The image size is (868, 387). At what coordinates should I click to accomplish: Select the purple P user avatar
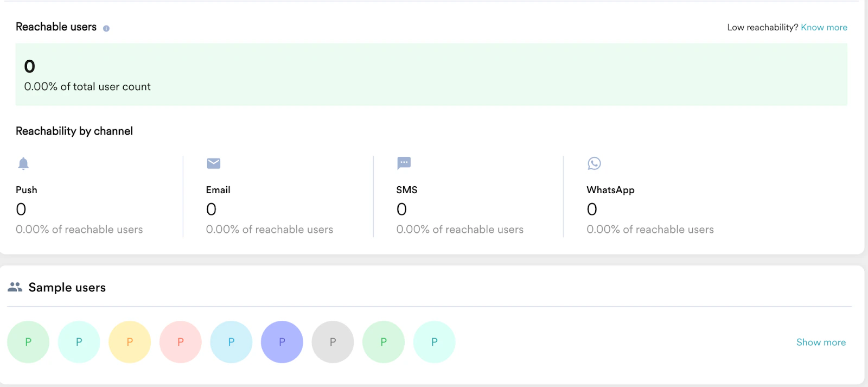click(282, 342)
